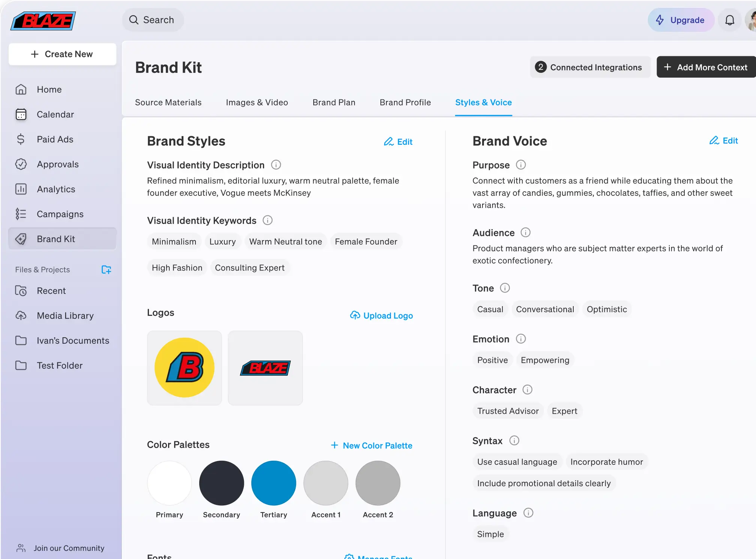The image size is (756, 559).
Task: Click the new folder icon beside Files & Projects
Action: pyautogui.click(x=106, y=269)
